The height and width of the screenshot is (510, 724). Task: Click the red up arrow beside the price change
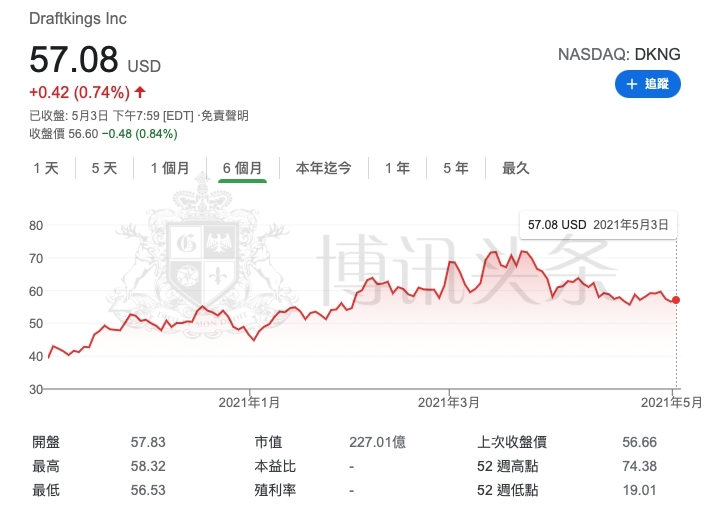click(140, 93)
